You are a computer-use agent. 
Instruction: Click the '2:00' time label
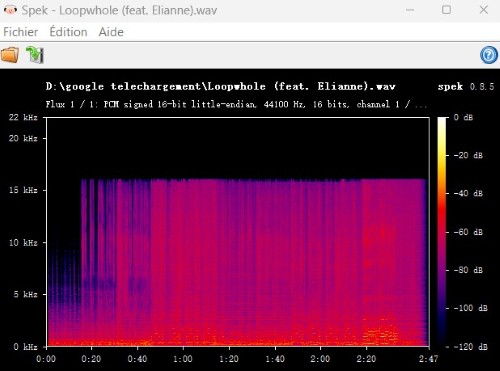pyautogui.click(x=320, y=359)
